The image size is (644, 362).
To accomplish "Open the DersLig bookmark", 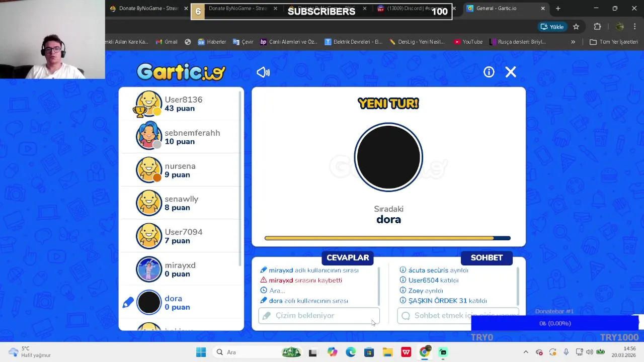I will [x=417, y=42].
